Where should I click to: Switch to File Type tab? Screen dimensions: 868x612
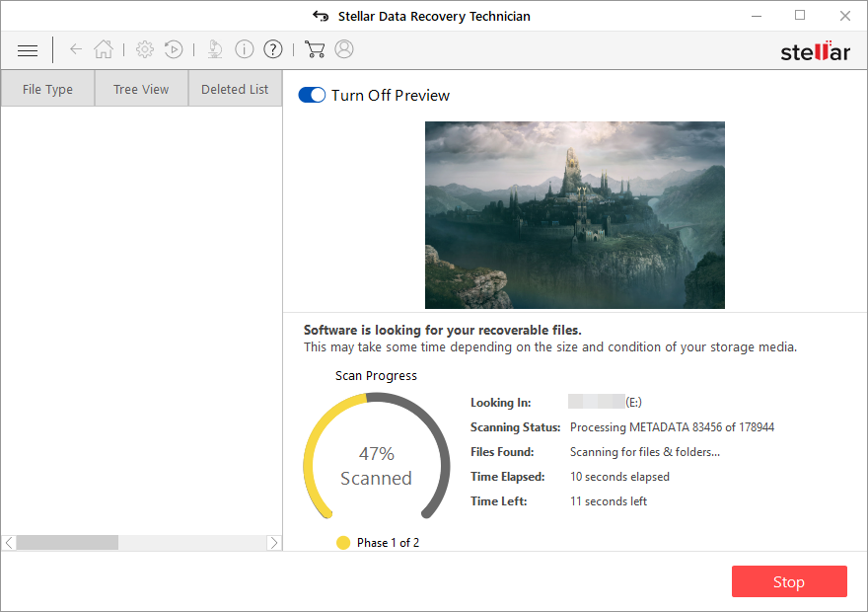(47, 89)
